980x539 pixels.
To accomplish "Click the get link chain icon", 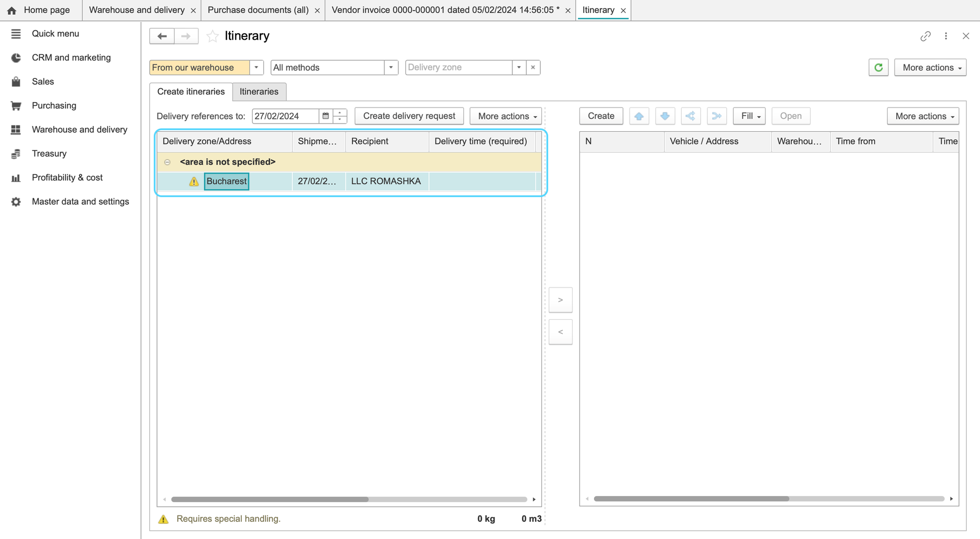I will pos(925,36).
